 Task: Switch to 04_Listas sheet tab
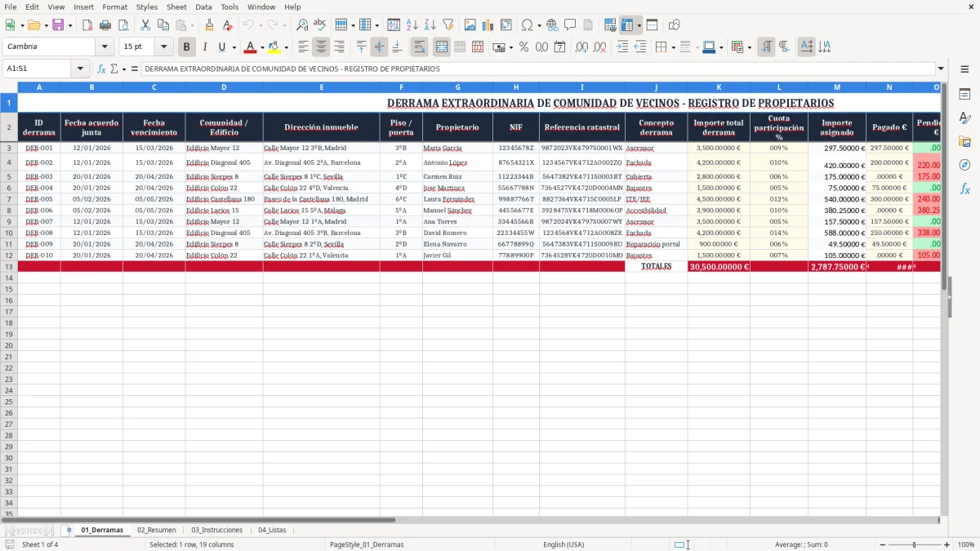272,530
